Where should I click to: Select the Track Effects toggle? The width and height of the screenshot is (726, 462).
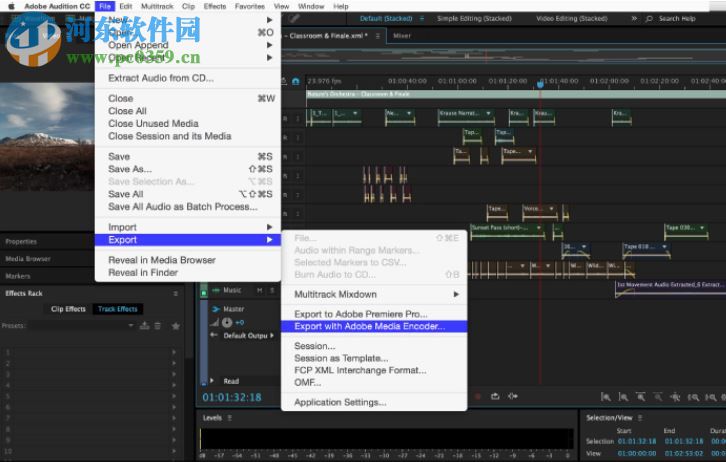coord(118,309)
